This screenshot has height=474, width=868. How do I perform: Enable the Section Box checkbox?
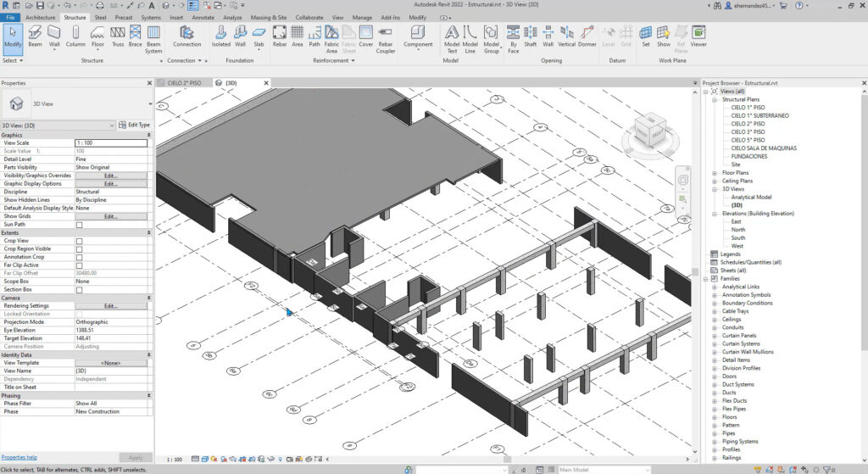point(80,290)
